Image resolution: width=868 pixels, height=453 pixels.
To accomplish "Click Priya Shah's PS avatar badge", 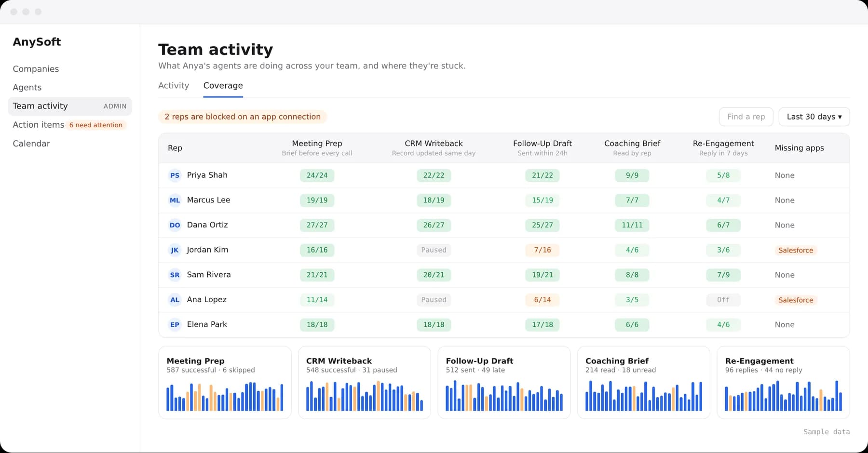I will click(x=175, y=175).
